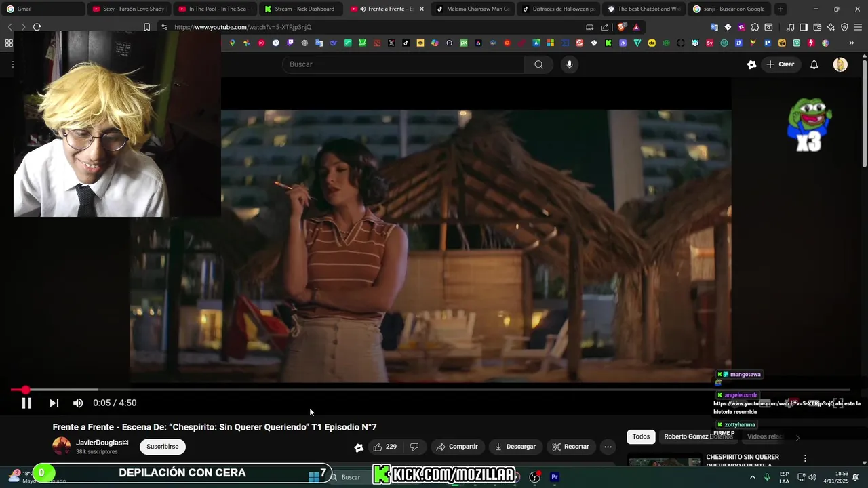The width and height of the screenshot is (868, 488).
Task: Open the Twitch bookmark
Action: pos(290,43)
